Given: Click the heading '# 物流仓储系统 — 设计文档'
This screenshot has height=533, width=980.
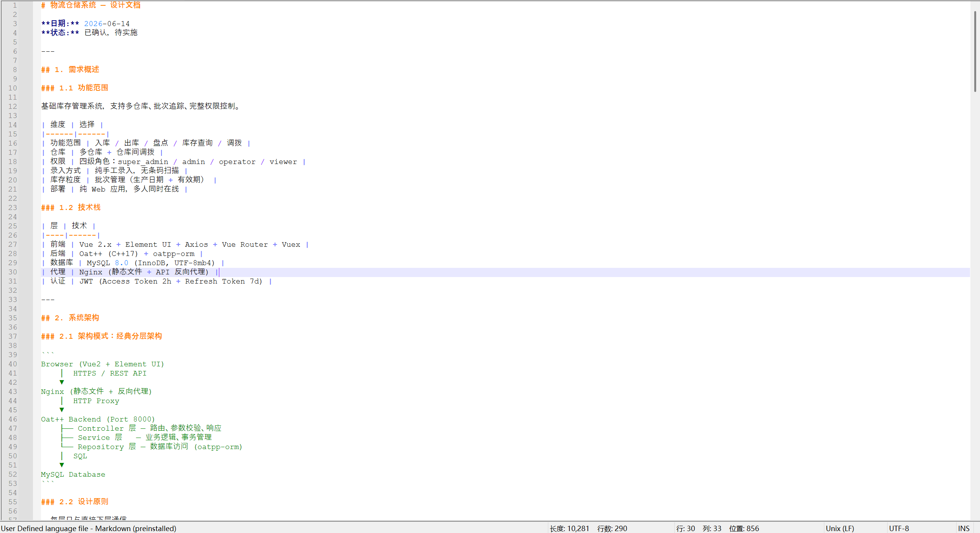Looking at the screenshot, I should [91, 5].
